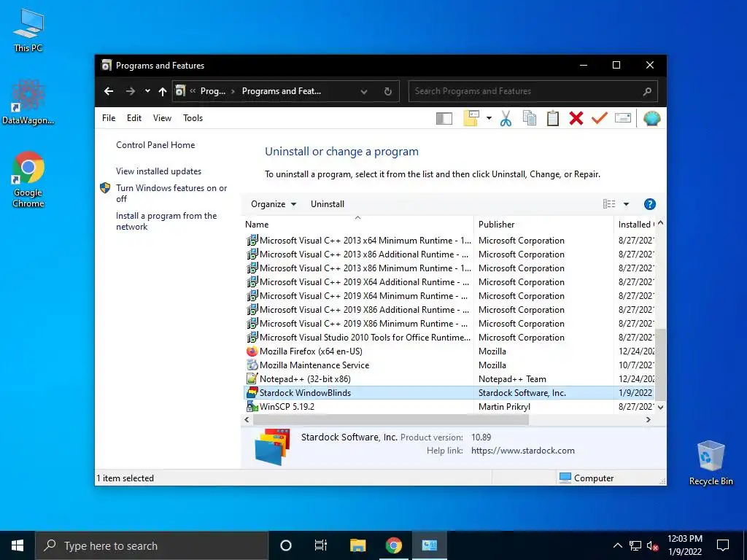Sort by the Name column header
This screenshot has width=747, height=560.
(x=357, y=225)
